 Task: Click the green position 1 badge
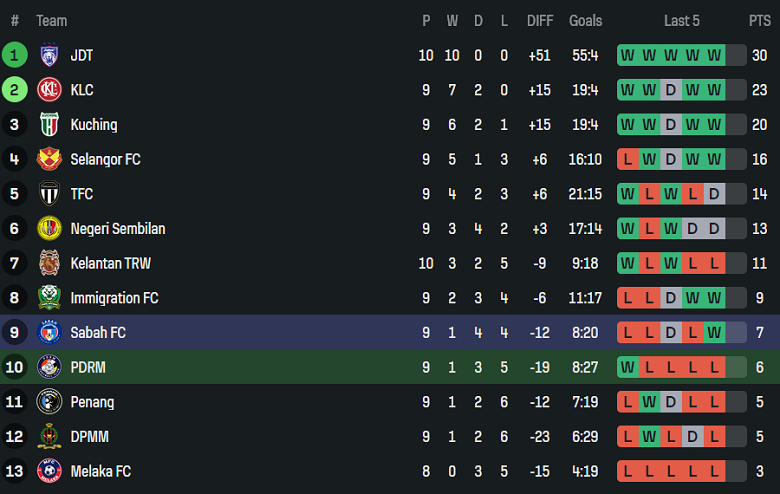(x=14, y=56)
